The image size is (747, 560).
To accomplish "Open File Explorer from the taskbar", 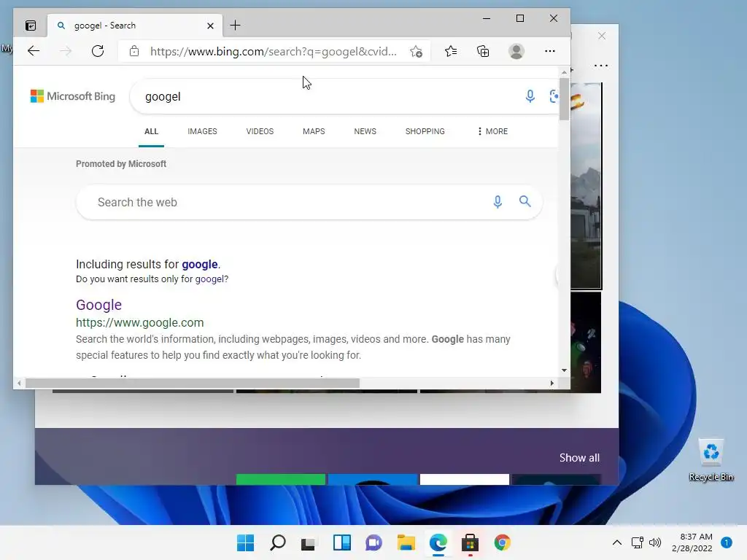I will [x=406, y=542].
